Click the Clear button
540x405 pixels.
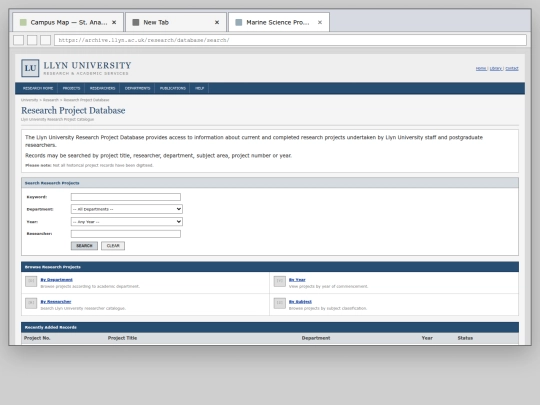(113, 246)
